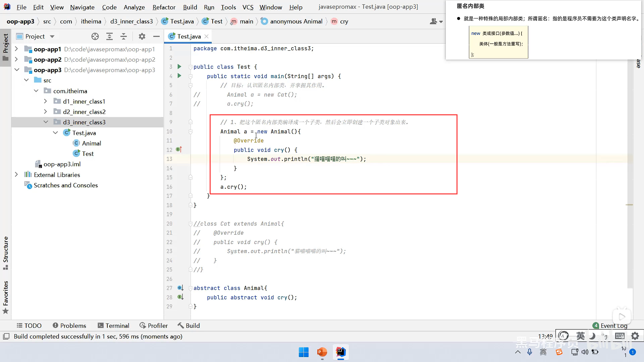The image size is (644, 362).
Task: Open IntelliJ IDEA from the Windows taskbar
Action: [340, 352]
